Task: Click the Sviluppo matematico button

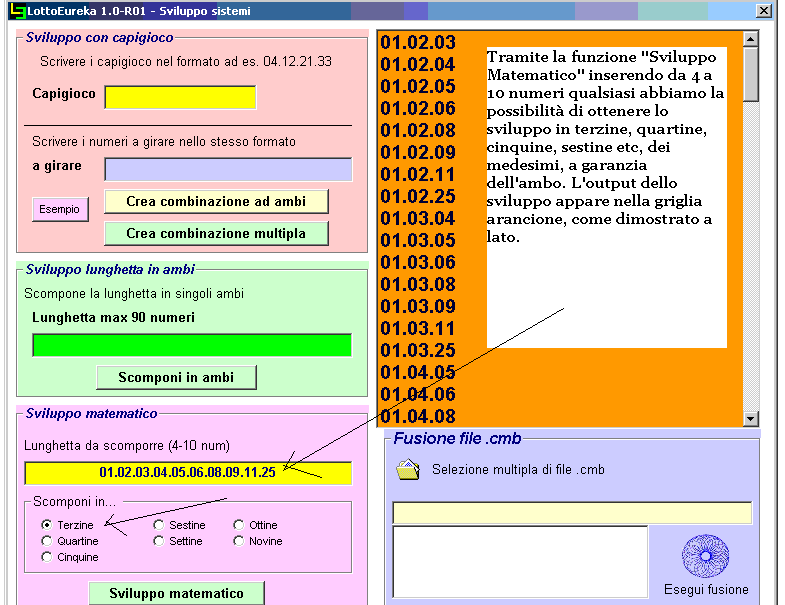Action: [176, 593]
